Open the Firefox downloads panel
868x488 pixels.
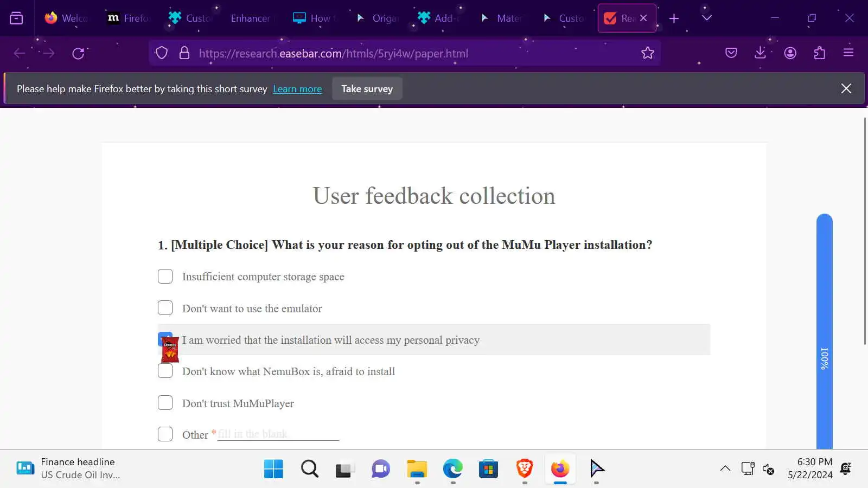(x=761, y=53)
